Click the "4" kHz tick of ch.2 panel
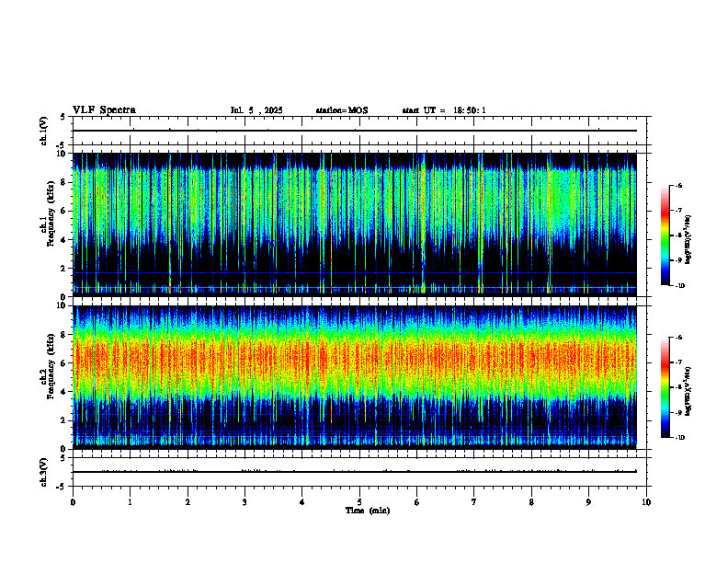This screenshot has height=563, width=728. coord(65,392)
